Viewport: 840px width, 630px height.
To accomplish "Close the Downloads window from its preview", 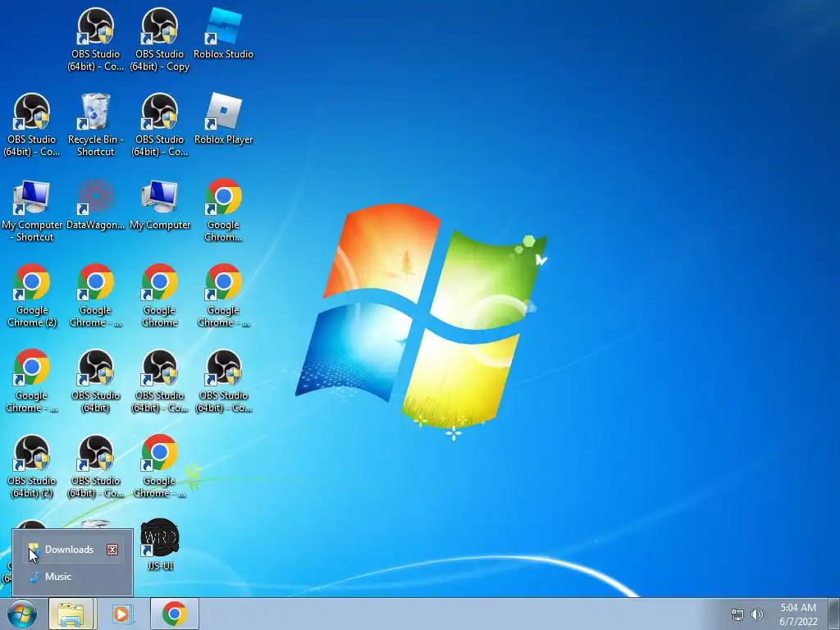I will click(112, 550).
